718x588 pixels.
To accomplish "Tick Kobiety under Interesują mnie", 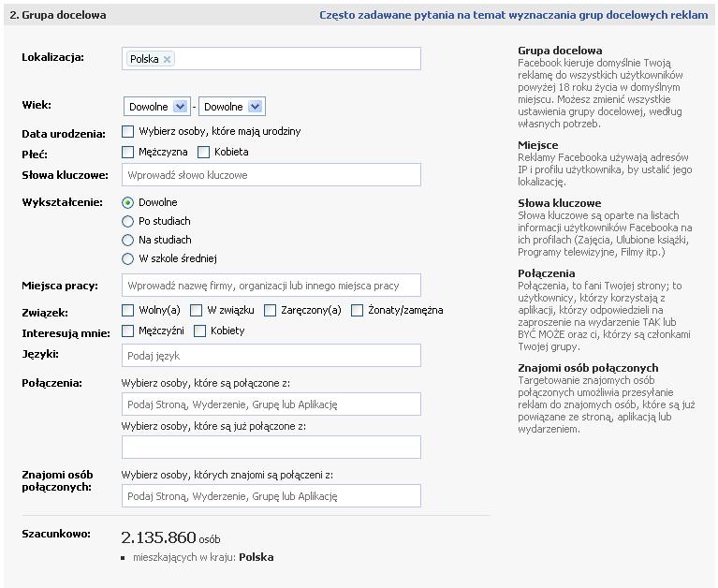I will pos(199,331).
